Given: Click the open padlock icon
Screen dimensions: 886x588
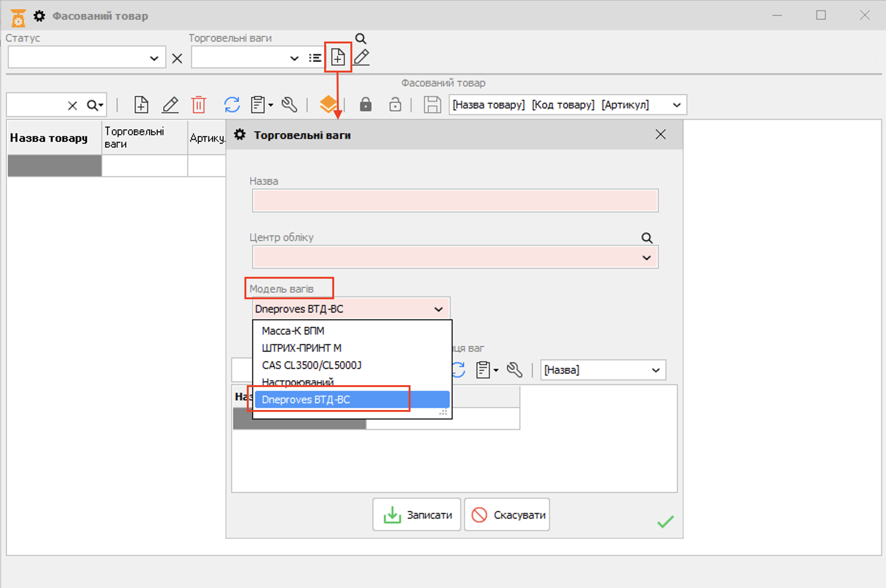Looking at the screenshot, I should coord(395,105).
